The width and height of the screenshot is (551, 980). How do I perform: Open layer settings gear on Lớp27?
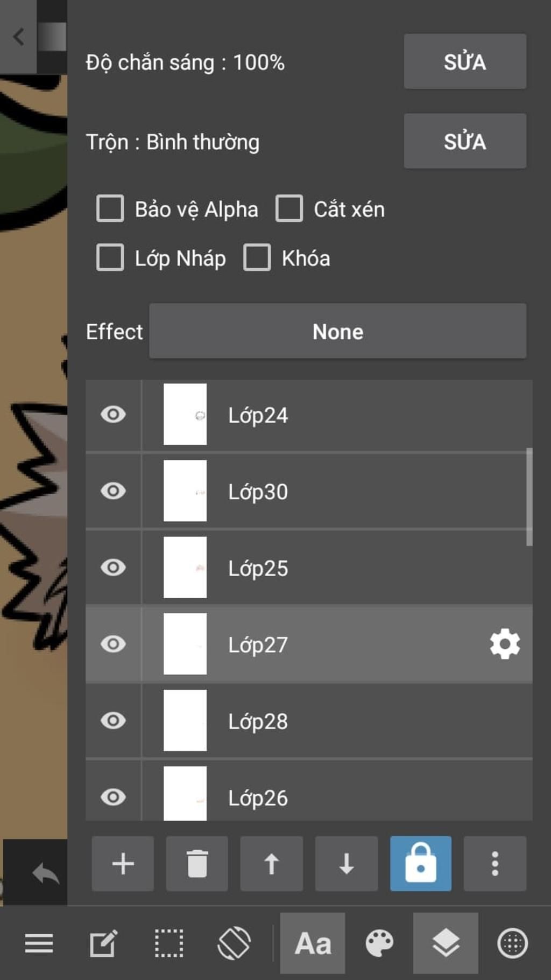coord(505,644)
